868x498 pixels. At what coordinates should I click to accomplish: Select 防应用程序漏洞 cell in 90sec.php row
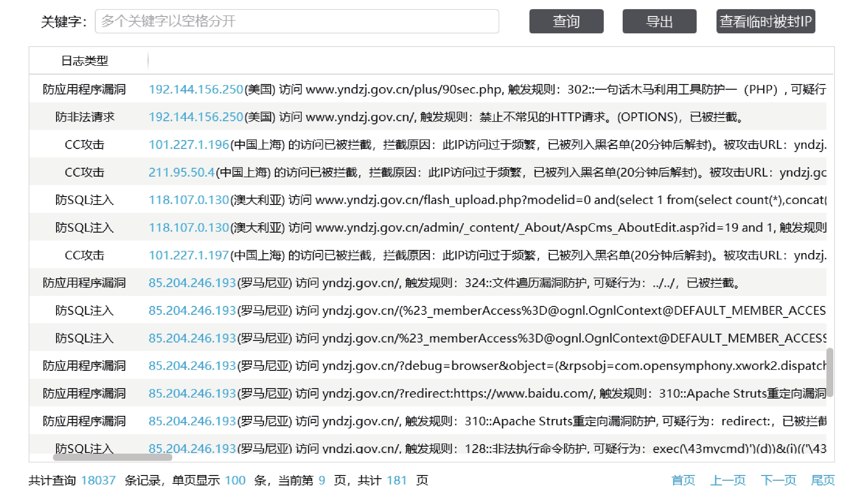[84, 89]
